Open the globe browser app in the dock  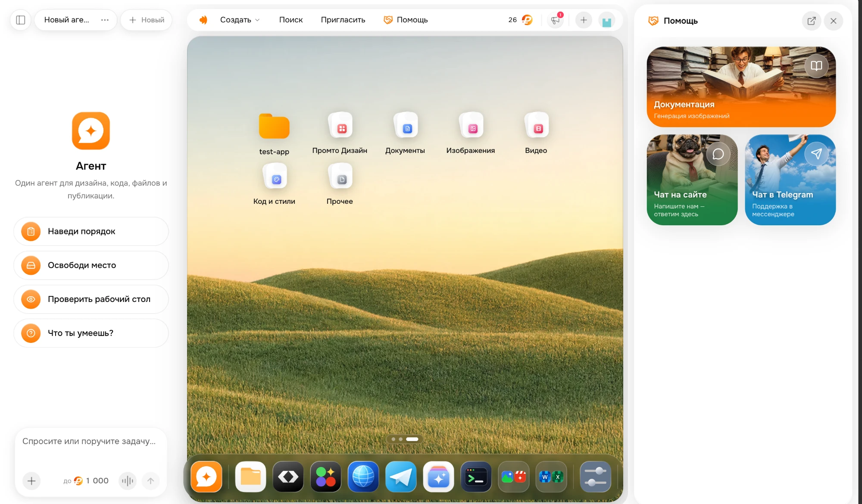click(x=363, y=477)
